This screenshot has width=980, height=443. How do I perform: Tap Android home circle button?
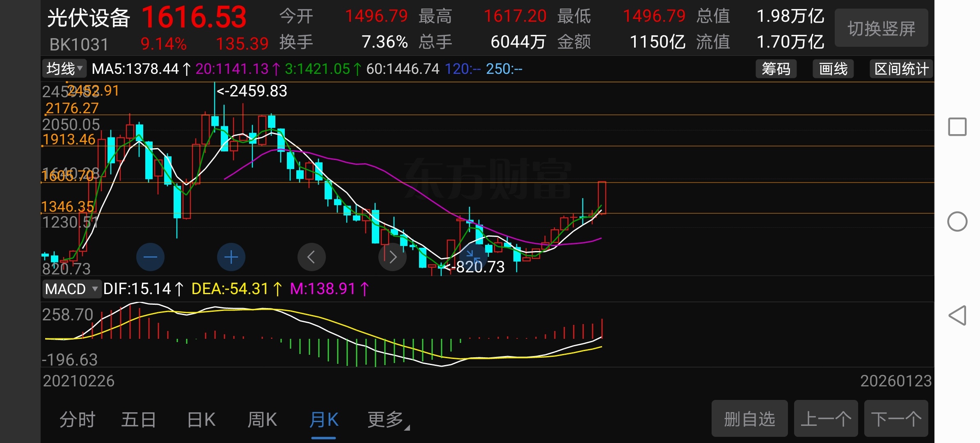click(x=957, y=221)
